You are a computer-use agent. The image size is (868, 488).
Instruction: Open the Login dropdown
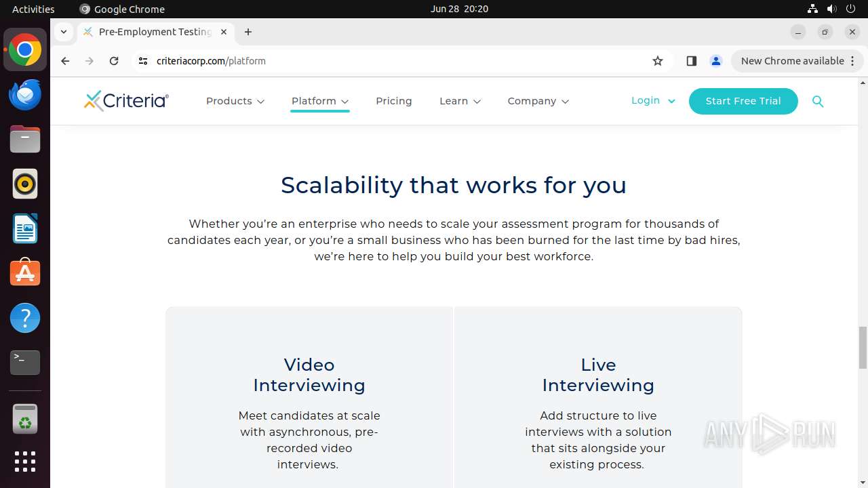click(x=654, y=100)
